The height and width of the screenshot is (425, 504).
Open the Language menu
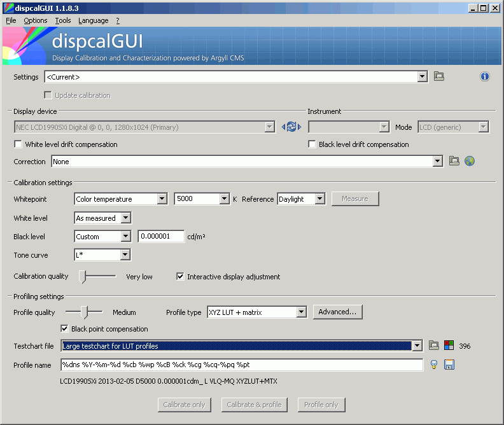[93, 20]
